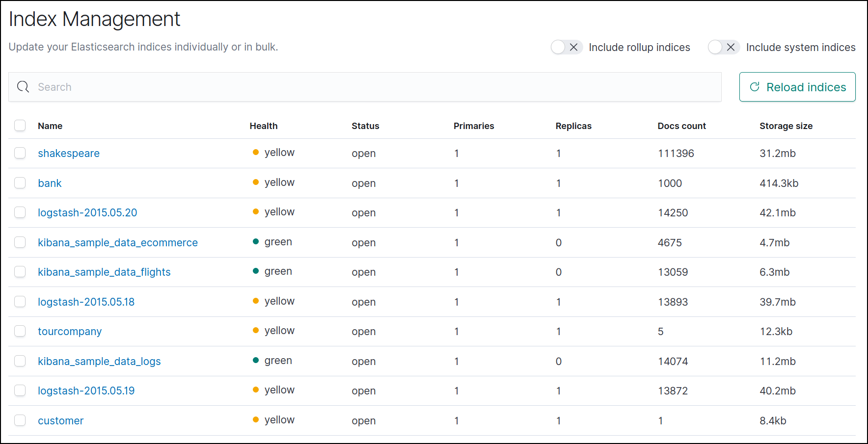Click docs count 13059 cell
Screen dimensions: 868x444
click(x=673, y=272)
